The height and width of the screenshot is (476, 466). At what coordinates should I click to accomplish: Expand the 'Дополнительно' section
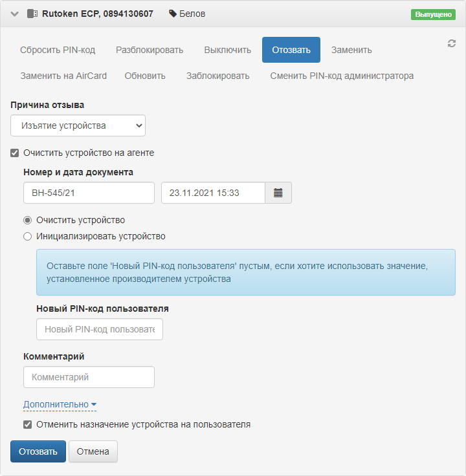click(60, 405)
